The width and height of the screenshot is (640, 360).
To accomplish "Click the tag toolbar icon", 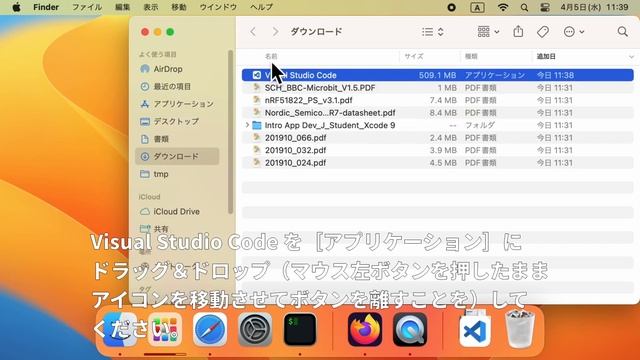I will 542,31.
